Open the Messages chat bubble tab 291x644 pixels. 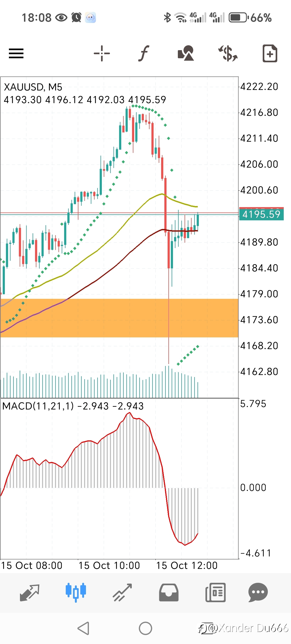258,593
